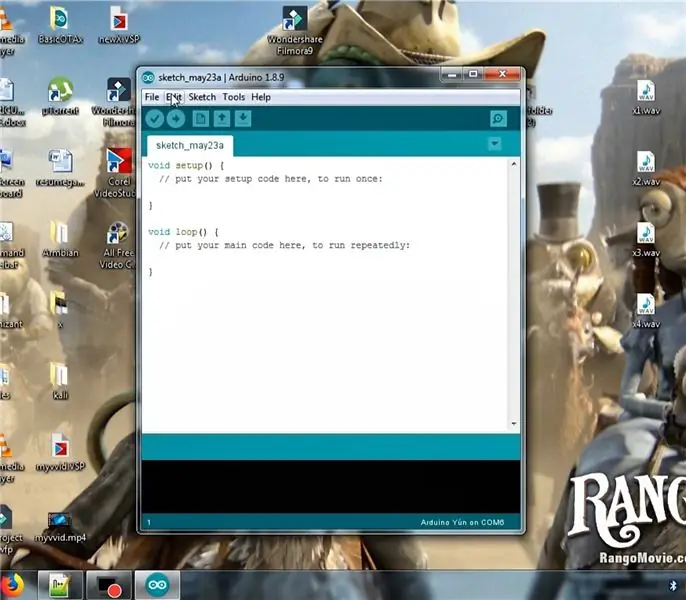Screen dimensions: 686x600
Task: Click the Upload arrow button
Action: (x=176, y=119)
